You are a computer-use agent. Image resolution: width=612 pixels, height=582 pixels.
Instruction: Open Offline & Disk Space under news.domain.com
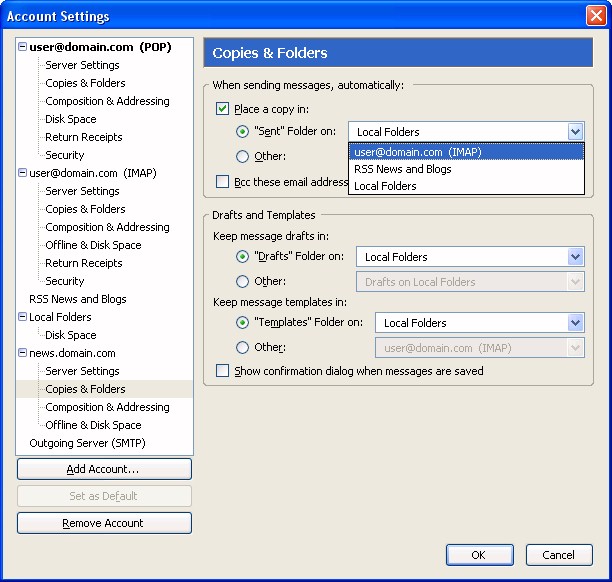(x=93, y=425)
